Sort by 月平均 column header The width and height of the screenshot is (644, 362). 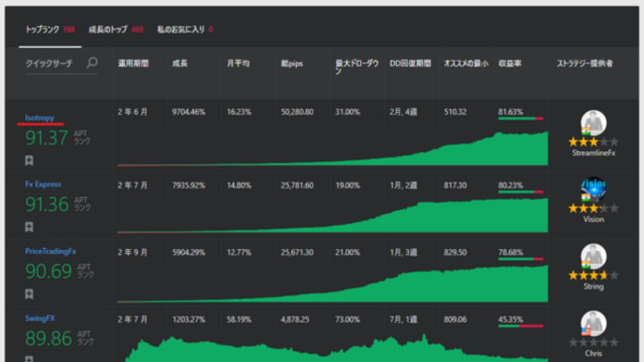click(238, 63)
